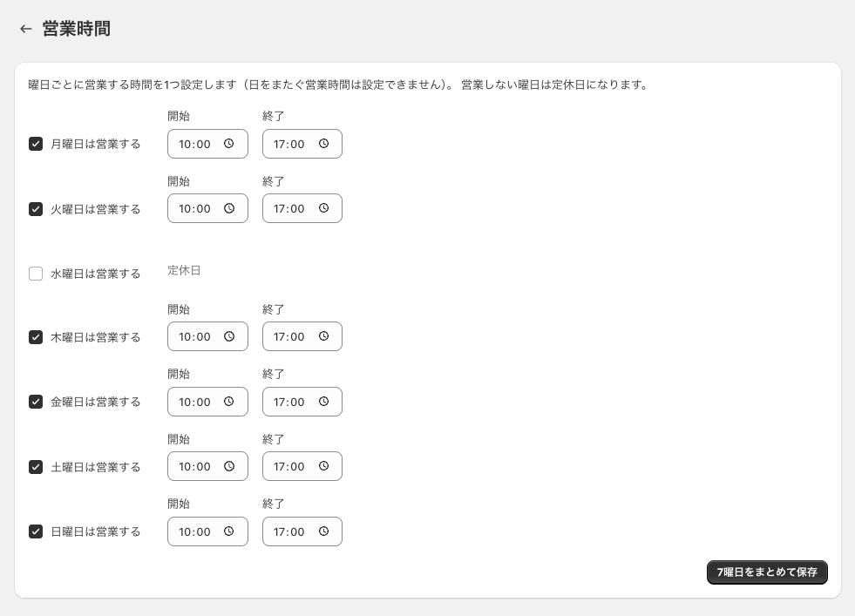Uncheck 火曜日は営業する checkbox
Screen dimensions: 855x616
point(36,209)
